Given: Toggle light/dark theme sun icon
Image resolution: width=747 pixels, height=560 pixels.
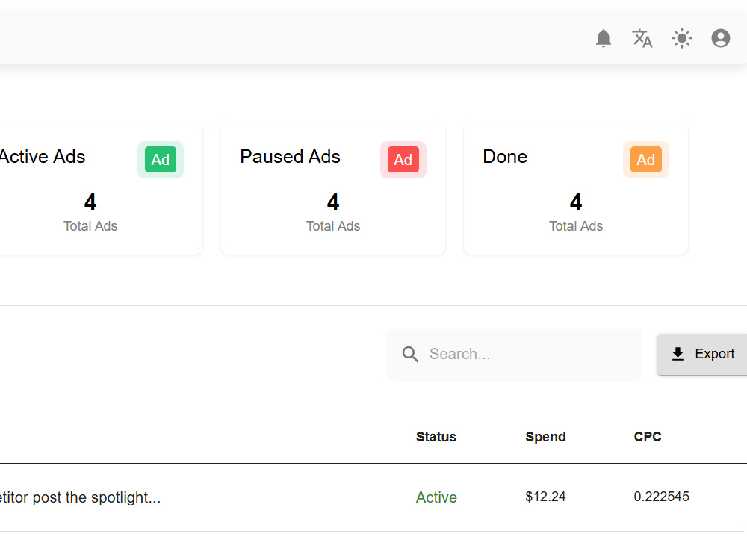Looking at the screenshot, I should (682, 38).
